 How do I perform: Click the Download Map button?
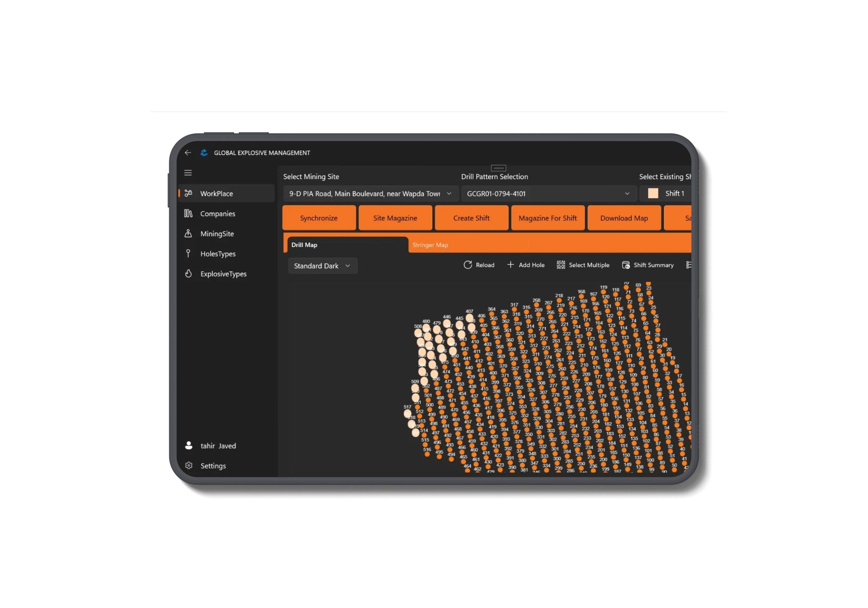(624, 218)
